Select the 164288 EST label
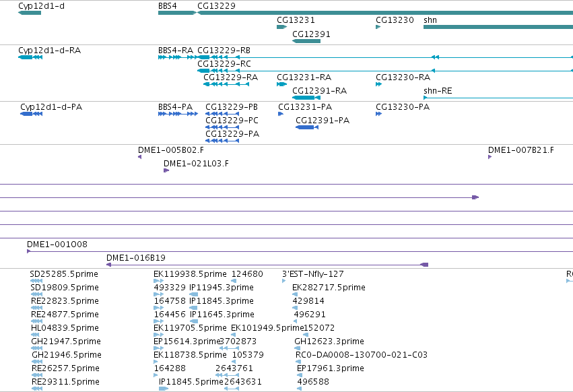 tap(170, 368)
